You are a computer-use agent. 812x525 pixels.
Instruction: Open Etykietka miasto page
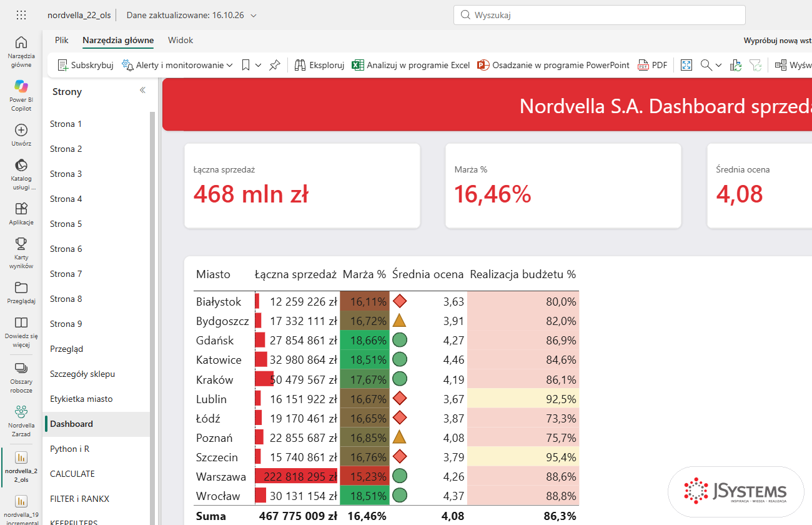pos(97,399)
